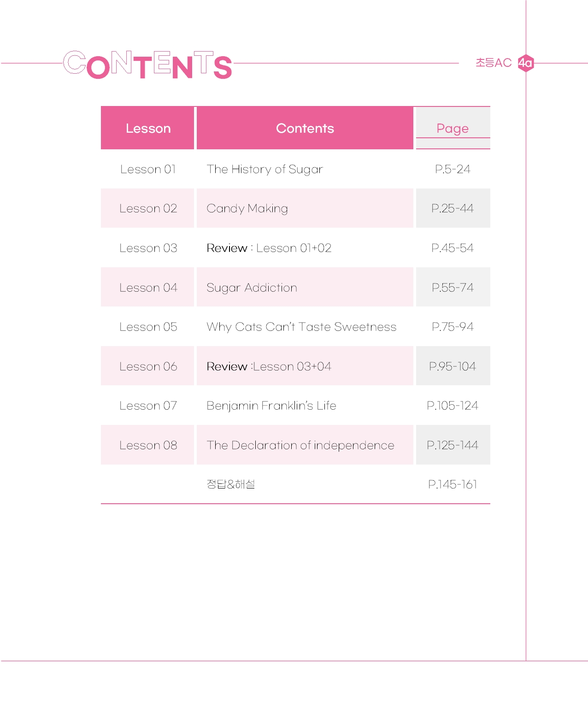Click the 초등AC header text
The width and height of the screenshot is (588, 724).
point(494,63)
